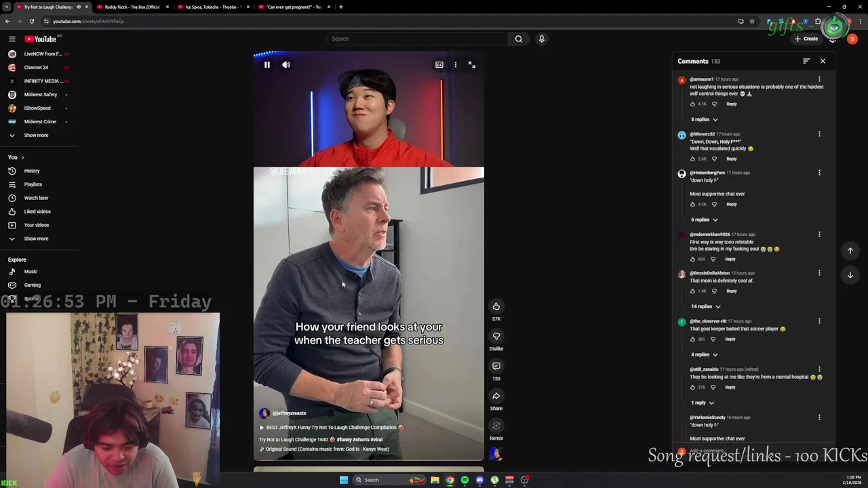Expand the You section chevron
The image size is (868, 488).
click(22, 157)
